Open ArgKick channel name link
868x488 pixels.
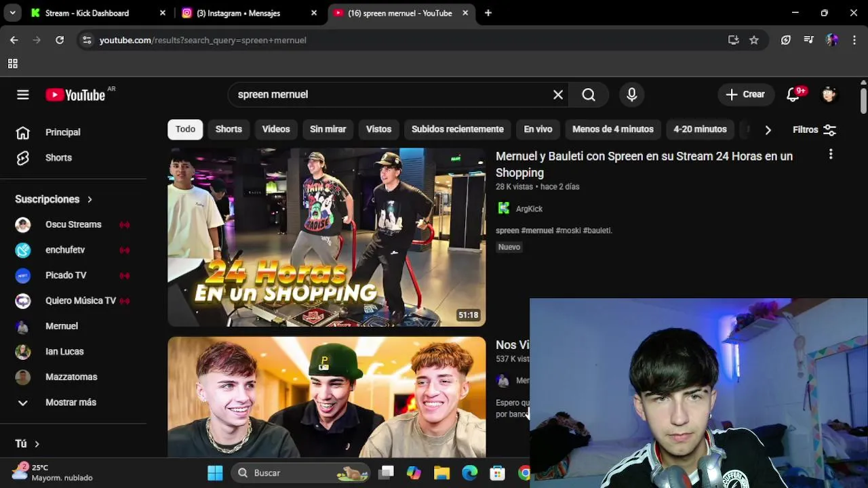tap(529, 209)
